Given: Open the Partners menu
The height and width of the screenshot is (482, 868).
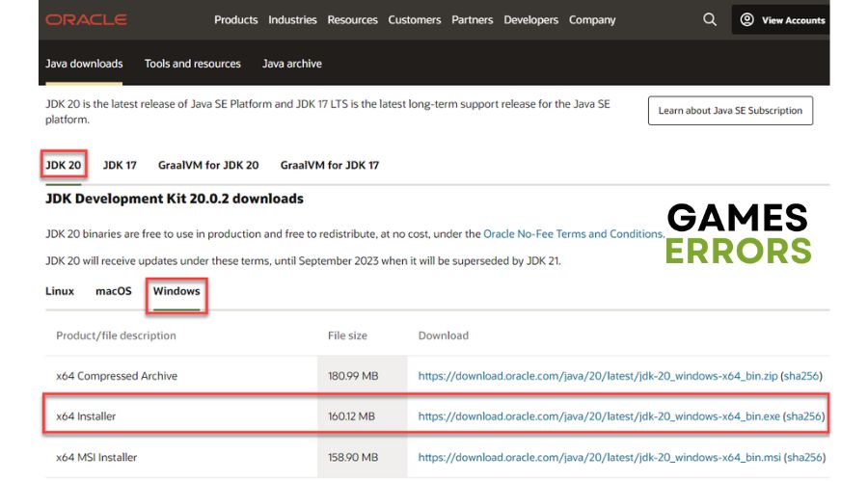Looking at the screenshot, I should tap(473, 20).
